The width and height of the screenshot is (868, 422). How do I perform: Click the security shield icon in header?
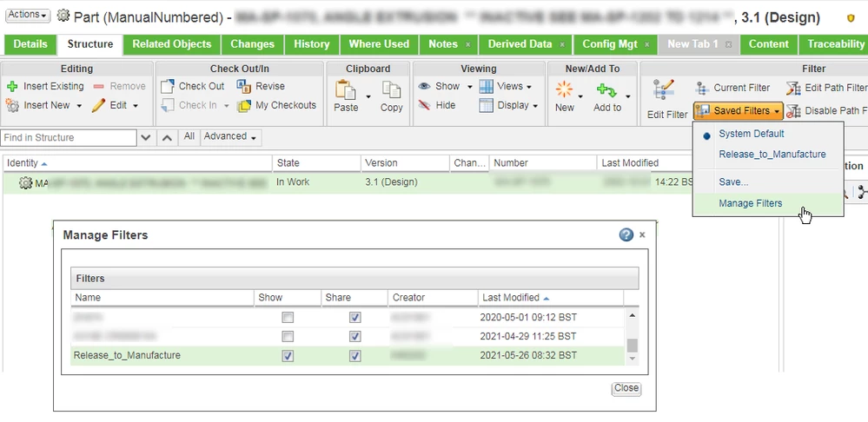[x=851, y=18]
